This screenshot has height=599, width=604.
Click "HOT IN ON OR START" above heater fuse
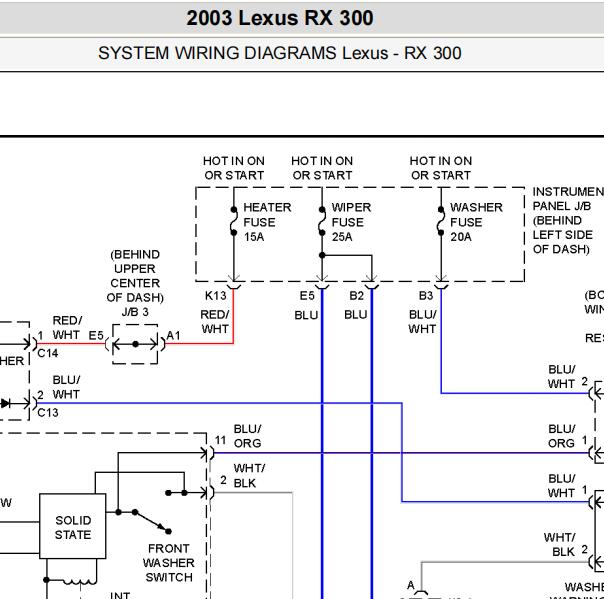pyautogui.click(x=234, y=168)
